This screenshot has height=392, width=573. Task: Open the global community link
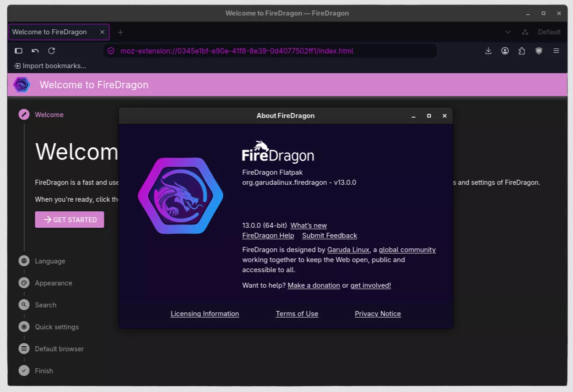407,250
